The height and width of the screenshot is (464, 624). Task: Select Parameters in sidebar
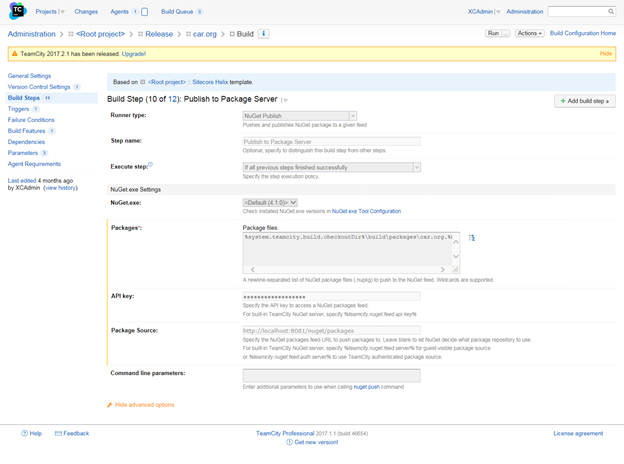(x=23, y=153)
